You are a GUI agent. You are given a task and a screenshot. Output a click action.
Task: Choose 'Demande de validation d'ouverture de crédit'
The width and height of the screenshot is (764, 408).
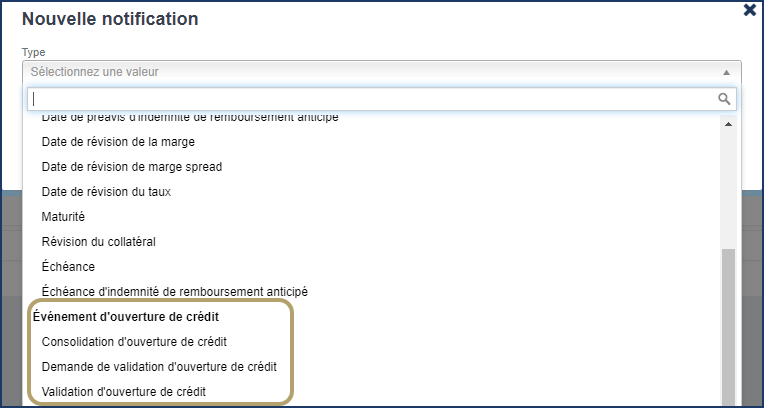tap(165, 367)
